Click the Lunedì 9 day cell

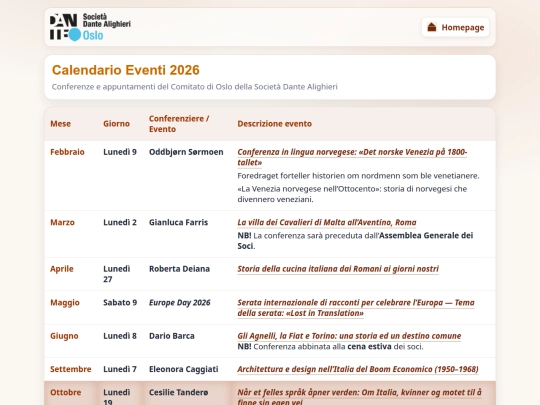tap(120, 152)
